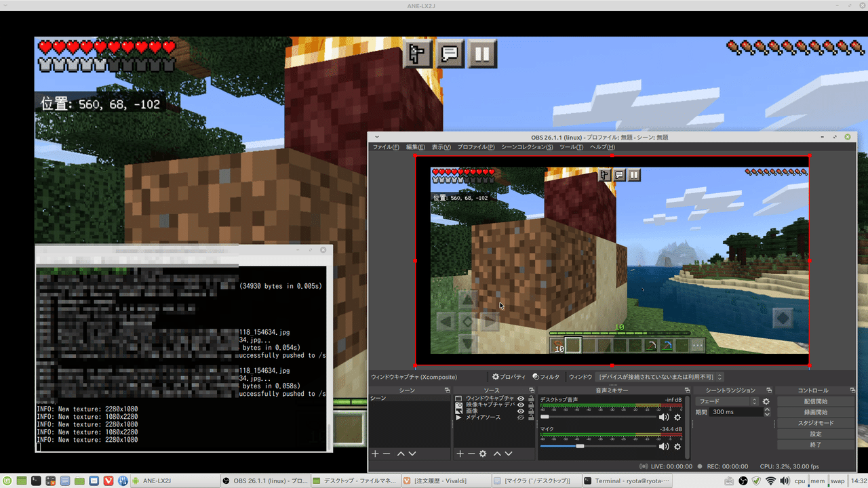
Task: Open the Minecraft chat icon in background window
Action: point(450,54)
